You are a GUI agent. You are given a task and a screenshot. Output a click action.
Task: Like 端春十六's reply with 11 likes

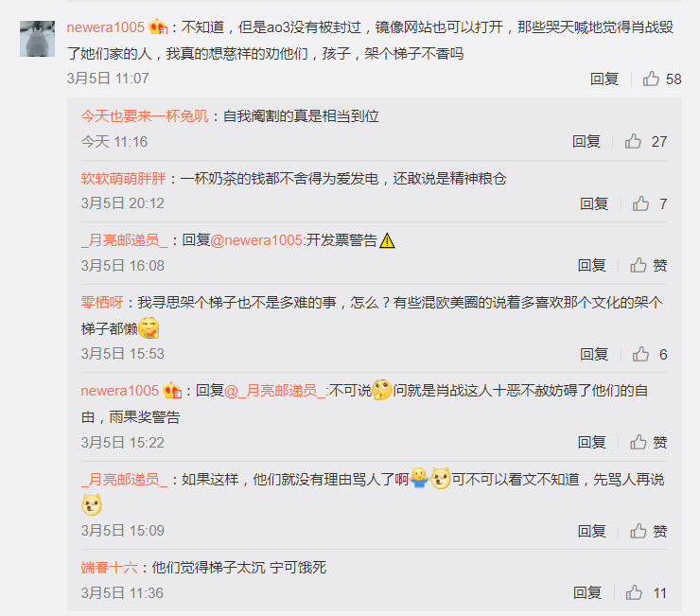point(646,592)
